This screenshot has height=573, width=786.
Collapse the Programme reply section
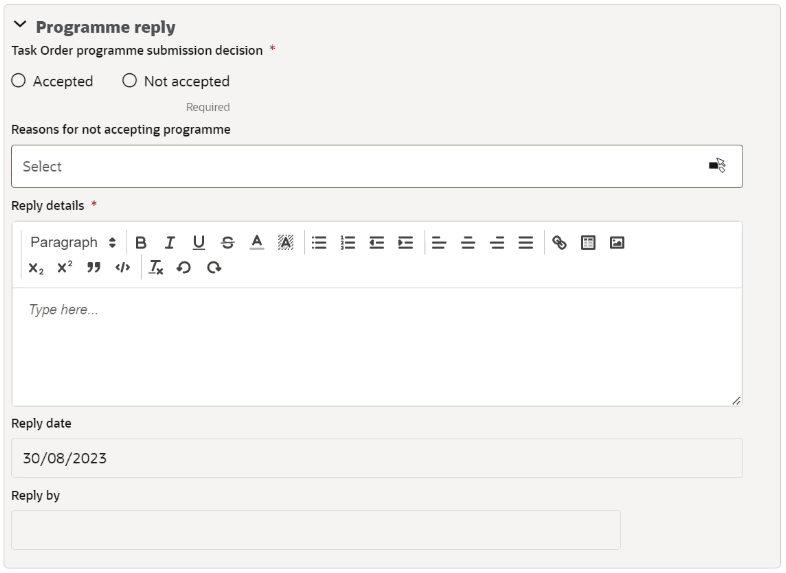coord(20,25)
